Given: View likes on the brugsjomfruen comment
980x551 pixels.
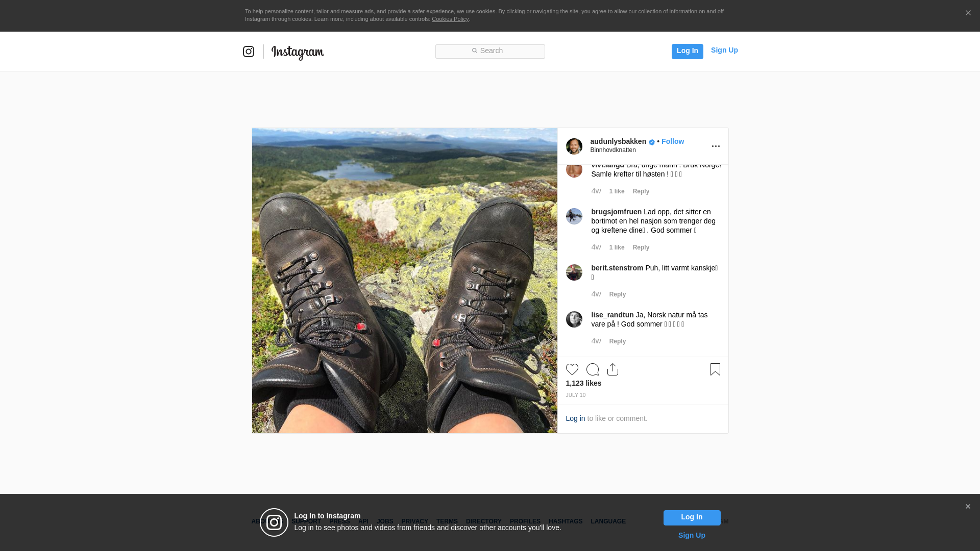Looking at the screenshot, I should (x=617, y=247).
